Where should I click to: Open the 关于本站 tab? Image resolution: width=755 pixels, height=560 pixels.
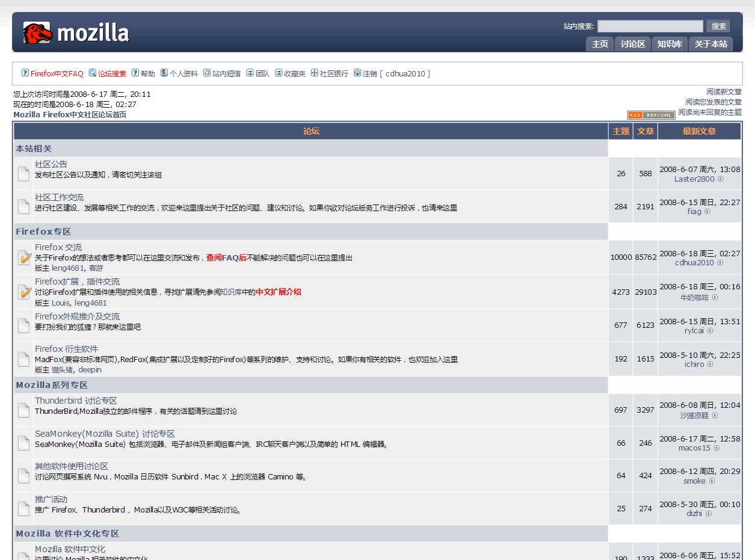tap(710, 44)
